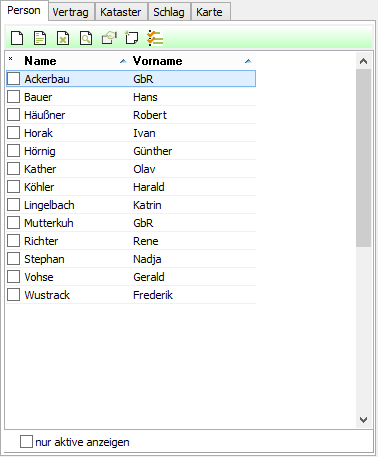Click first name Harald

point(149,187)
